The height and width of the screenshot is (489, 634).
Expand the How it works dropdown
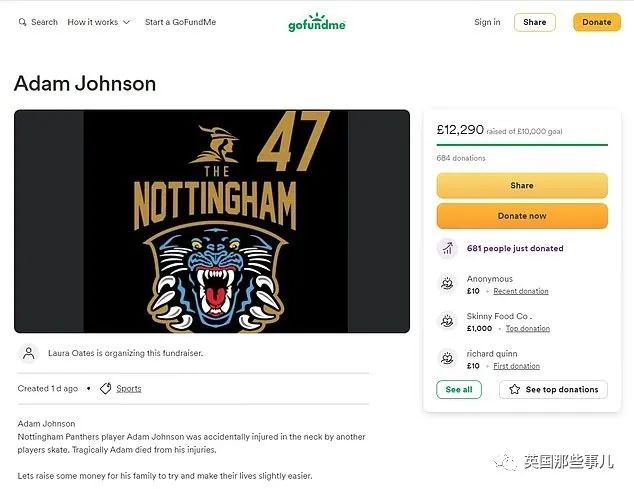99,22
